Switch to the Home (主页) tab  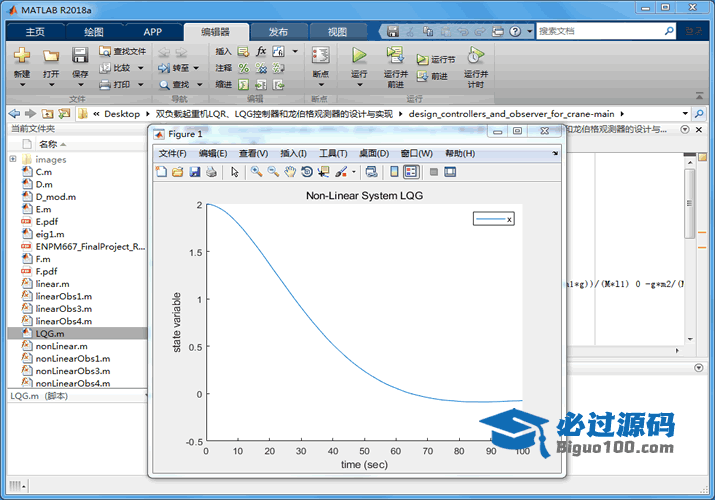click(x=35, y=32)
